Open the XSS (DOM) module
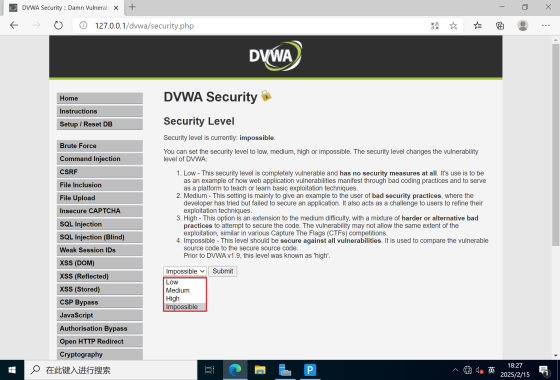Viewport: 560px width, 380px height. pyautogui.click(x=100, y=263)
